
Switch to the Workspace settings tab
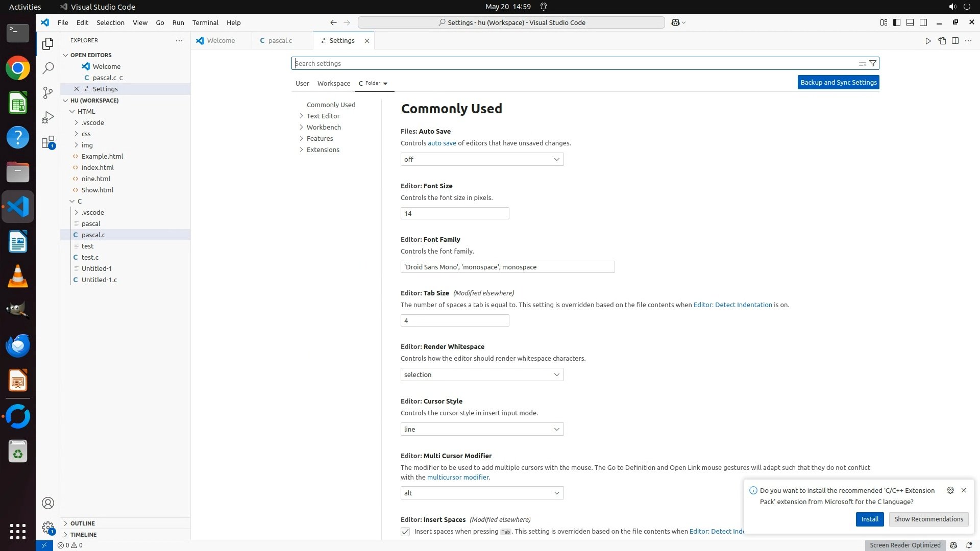(333, 83)
